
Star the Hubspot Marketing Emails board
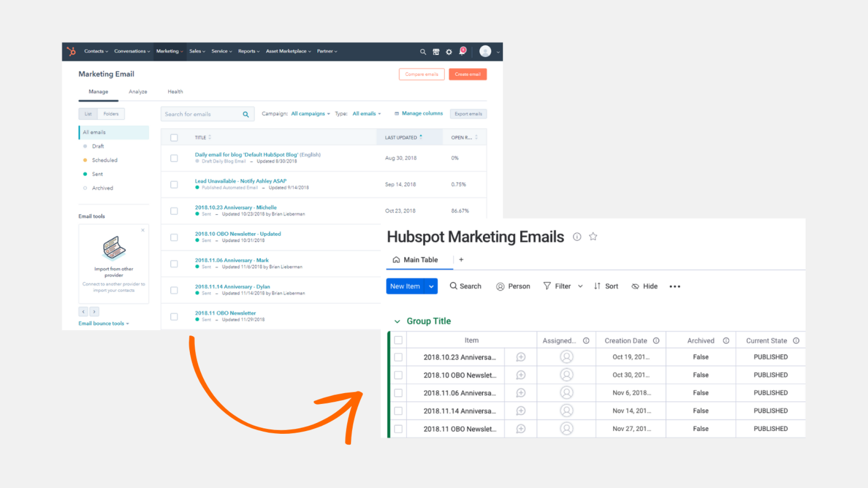pyautogui.click(x=593, y=236)
